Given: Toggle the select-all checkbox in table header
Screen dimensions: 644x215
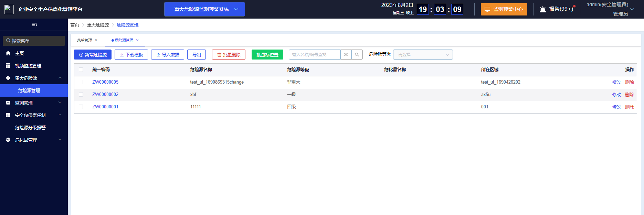Looking at the screenshot, I should [x=81, y=69].
